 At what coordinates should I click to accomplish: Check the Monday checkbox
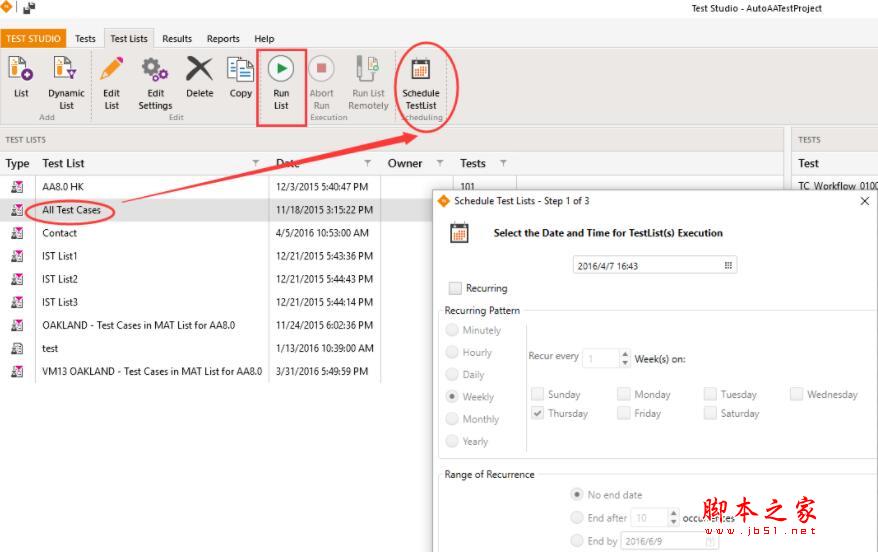624,394
